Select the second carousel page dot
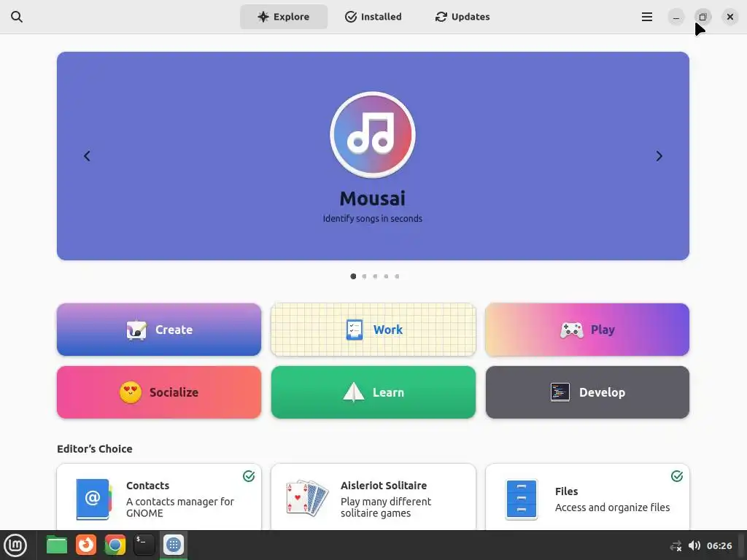Viewport: 747px width, 560px height. pyautogui.click(x=365, y=276)
